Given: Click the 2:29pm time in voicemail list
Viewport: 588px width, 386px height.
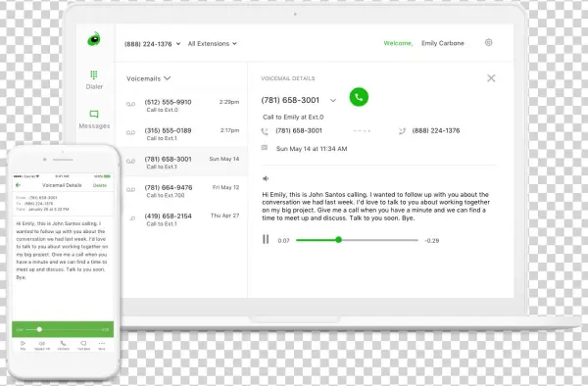Looking at the screenshot, I should (229, 102).
